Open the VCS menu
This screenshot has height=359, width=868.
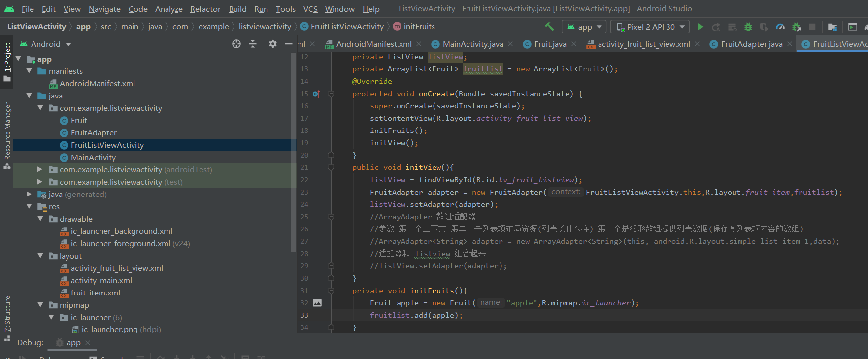(x=310, y=9)
